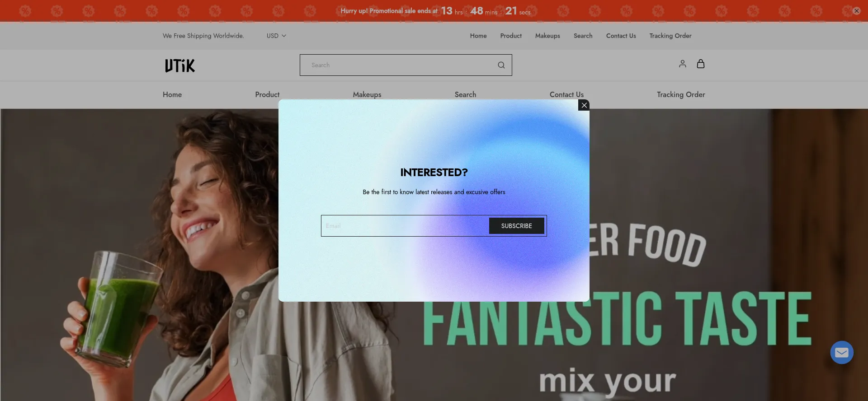Image resolution: width=868 pixels, height=401 pixels.
Task: Select Search in the main navigation menu
Action: pos(465,94)
